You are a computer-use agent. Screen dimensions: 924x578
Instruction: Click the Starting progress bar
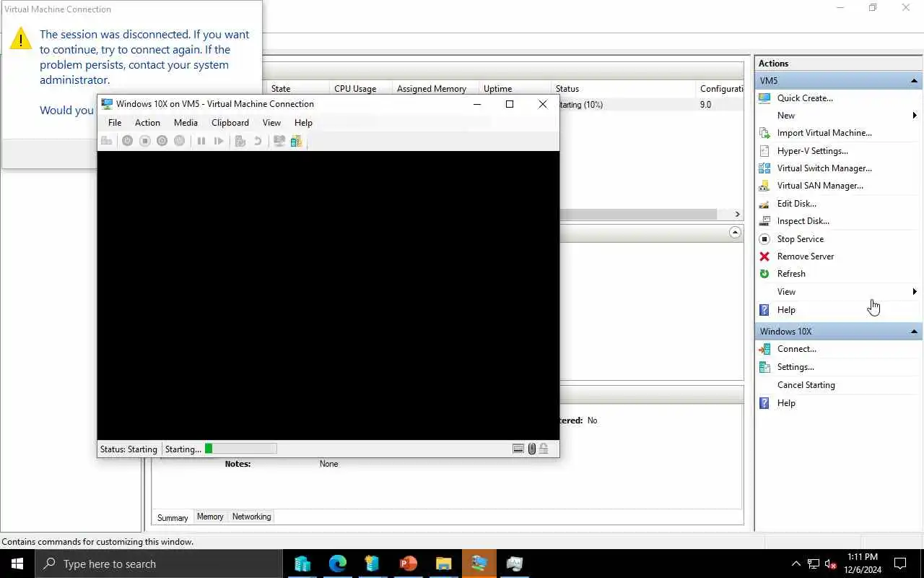[240, 449]
